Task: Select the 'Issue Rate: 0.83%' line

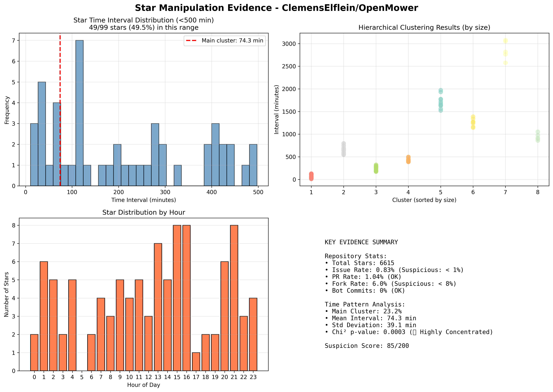Action: [394, 270]
